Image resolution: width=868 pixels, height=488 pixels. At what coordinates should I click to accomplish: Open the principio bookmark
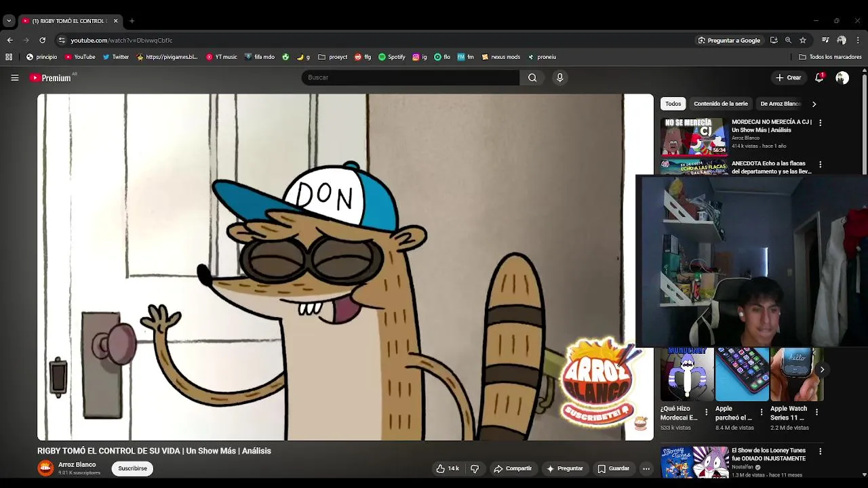(x=42, y=57)
